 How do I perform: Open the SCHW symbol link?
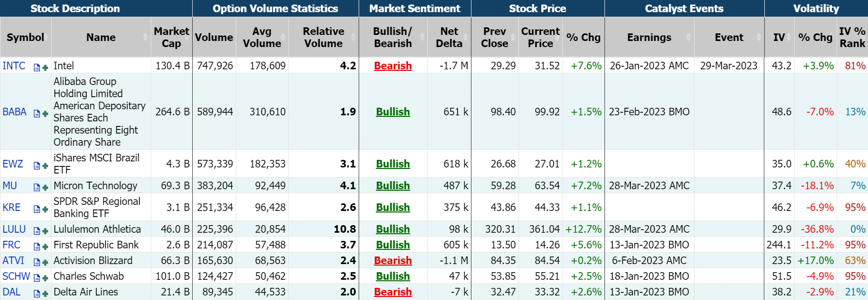click(x=16, y=276)
